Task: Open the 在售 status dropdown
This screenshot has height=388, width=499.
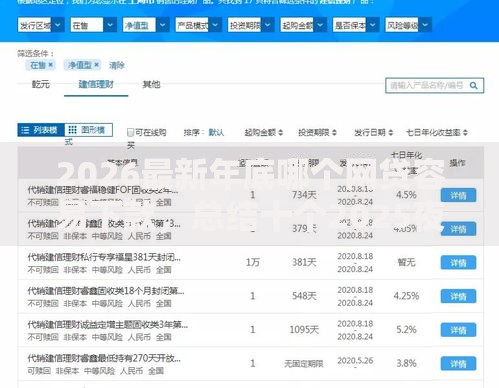Action: click(x=93, y=25)
